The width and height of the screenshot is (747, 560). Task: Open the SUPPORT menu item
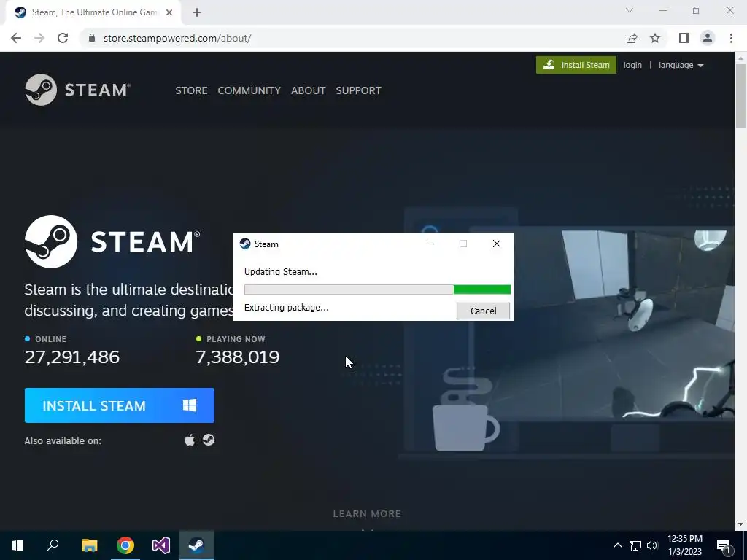point(358,90)
